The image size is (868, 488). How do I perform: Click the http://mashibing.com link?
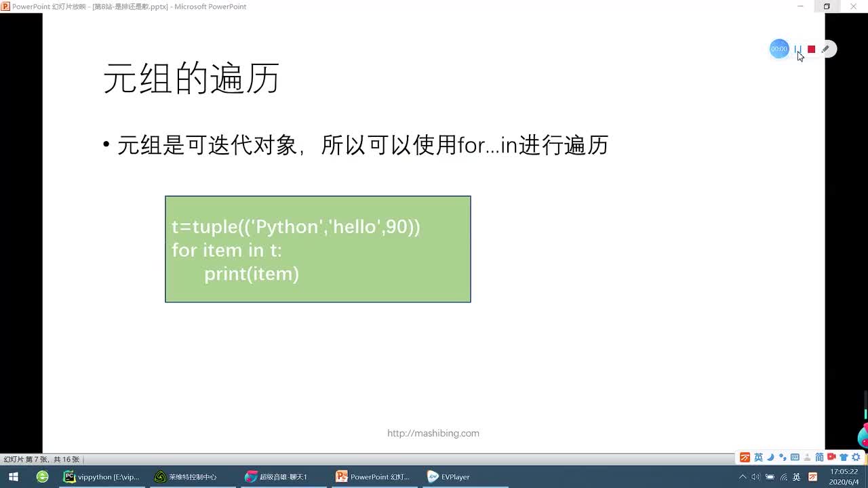coord(433,433)
